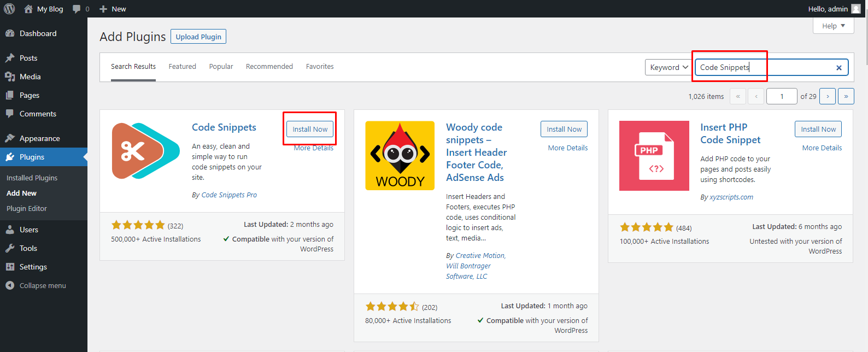Click the Settings sliders icon
Viewport: 868px width, 352px height.
[x=10, y=267]
